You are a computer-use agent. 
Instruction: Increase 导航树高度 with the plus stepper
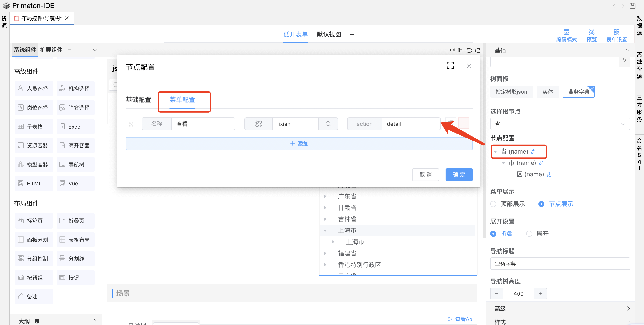tap(540, 293)
